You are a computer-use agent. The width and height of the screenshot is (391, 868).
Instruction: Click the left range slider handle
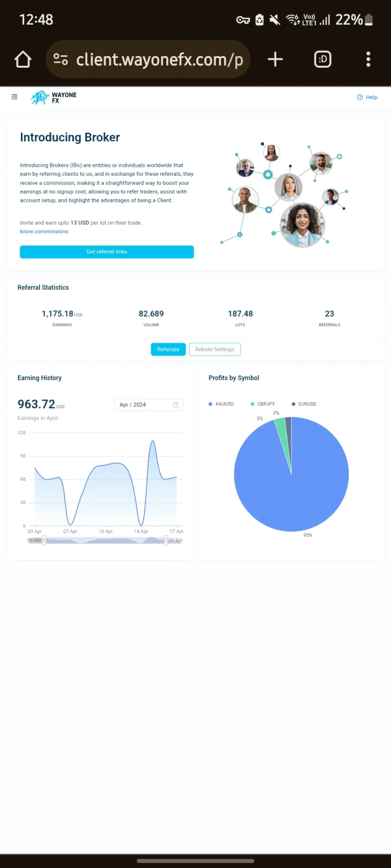coord(44,540)
